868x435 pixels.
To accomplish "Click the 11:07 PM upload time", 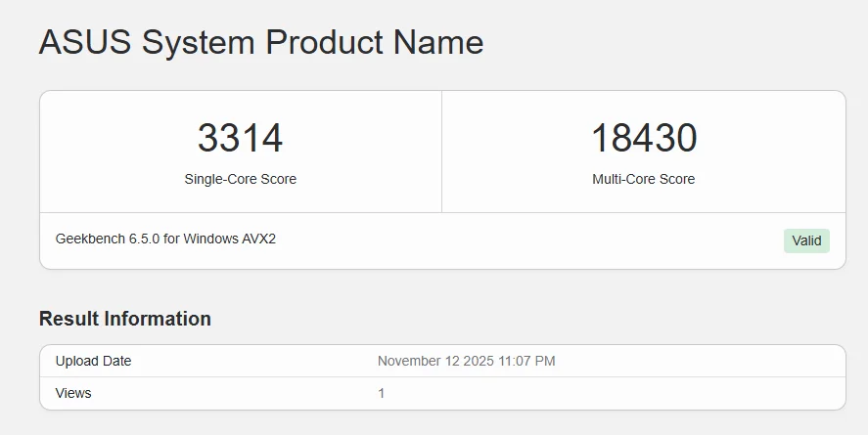I will [527, 361].
